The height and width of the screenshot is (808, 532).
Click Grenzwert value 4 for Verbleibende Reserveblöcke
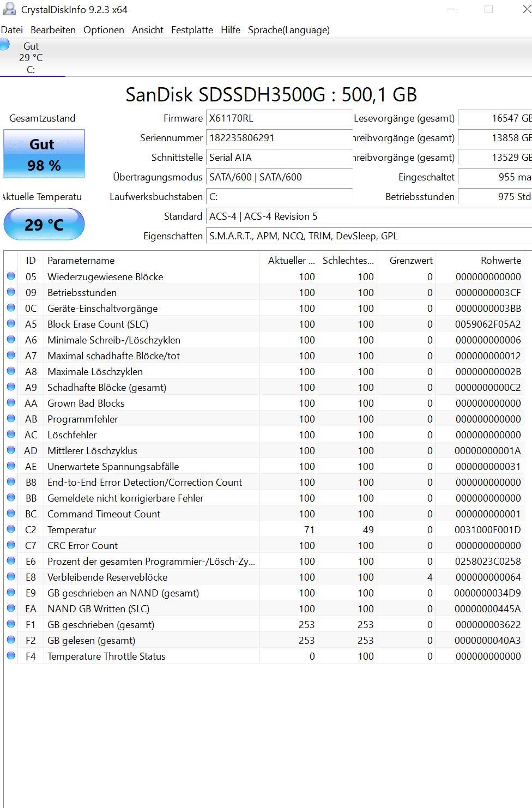coord(430,577)
